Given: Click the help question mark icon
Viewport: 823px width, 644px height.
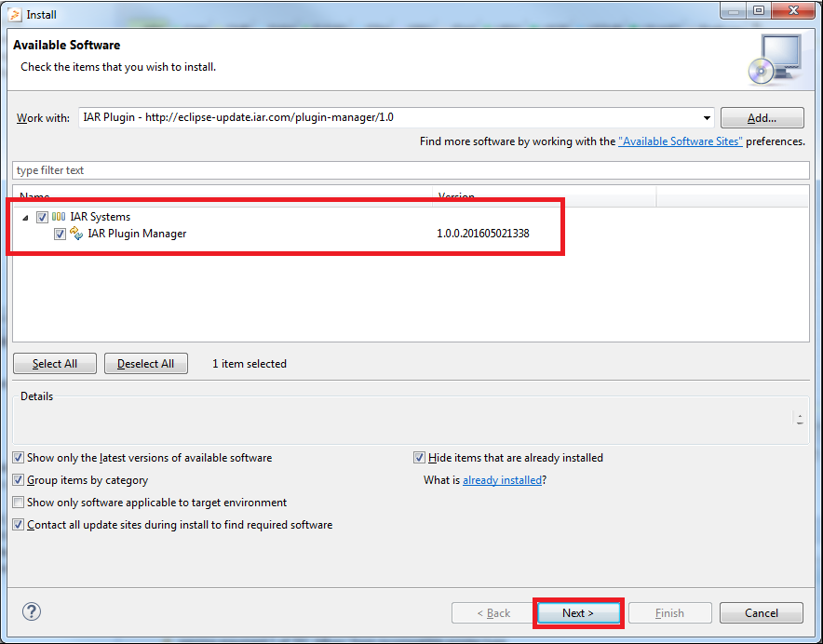Looking at the screenshot, I should click(x=32, y=611).
